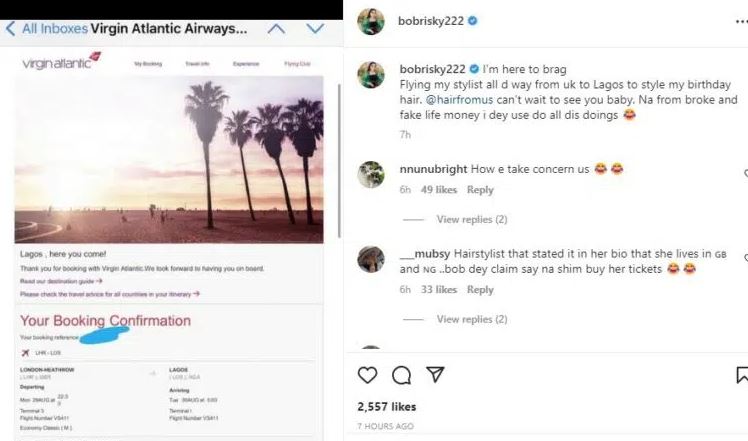
Task: Open nnunubright's commenter avatar
Action: point(371,172)
